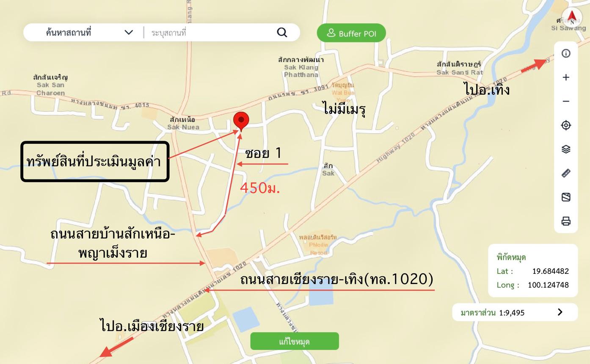This screenshot has height=364, width=590.
Task: Reset orientation using the north compass
Action: 572,17
